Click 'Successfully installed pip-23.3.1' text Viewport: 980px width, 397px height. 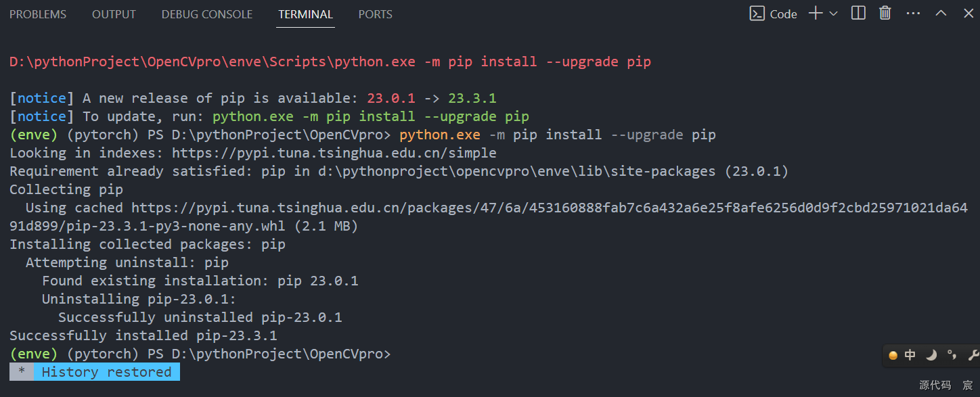pos(143,335)
